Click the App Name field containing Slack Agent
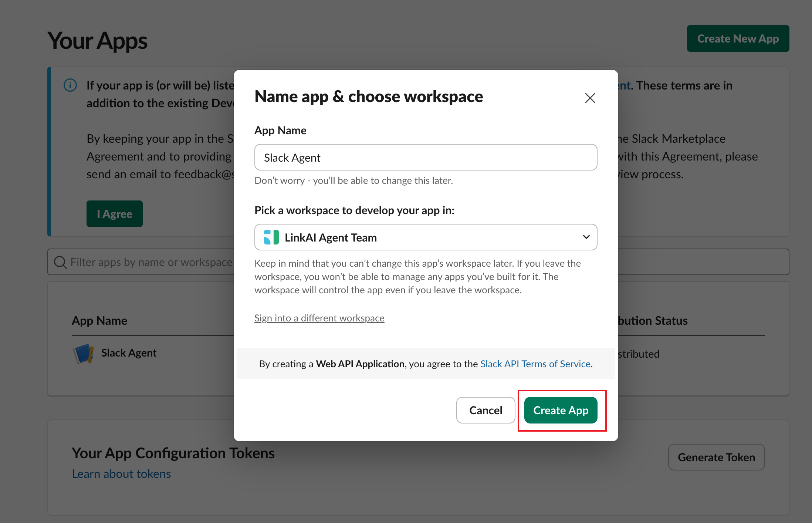The width and height of the screenshot is (812, 523). coord(426,158)
